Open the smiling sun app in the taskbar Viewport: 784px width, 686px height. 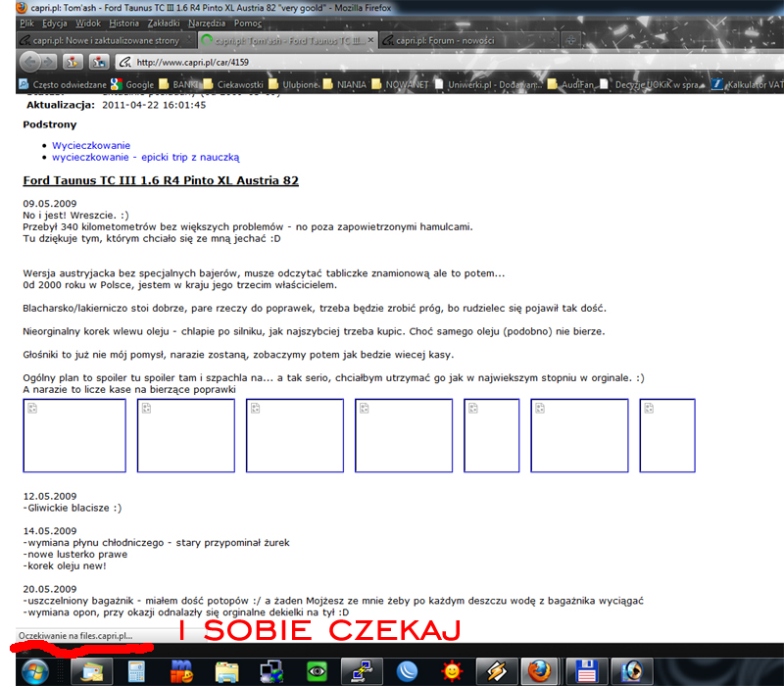point(452,671)
